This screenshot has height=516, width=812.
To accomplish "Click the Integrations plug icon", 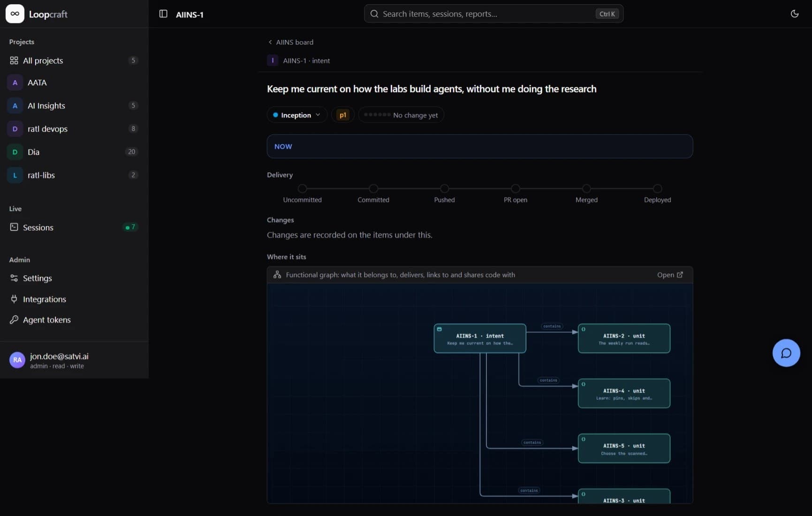I will click(x=14, y=299).
